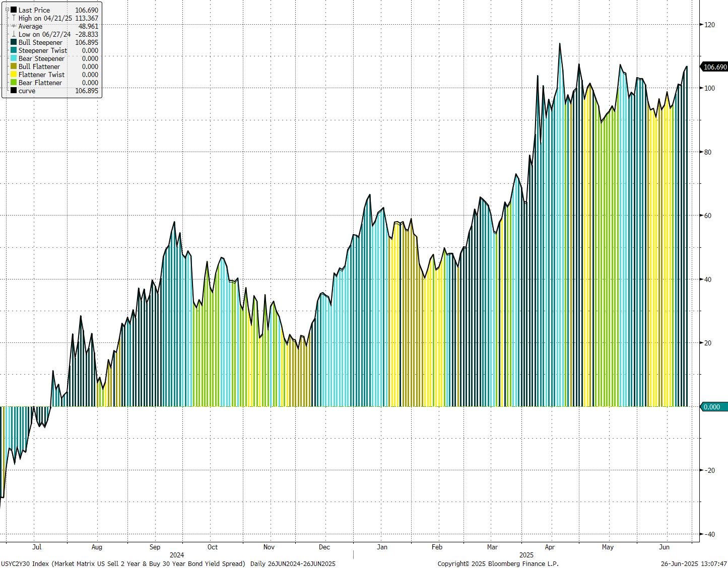The width and height of the screenshot is (728, 568).
Task: Click the Bloomberg Finance copyright text
Action: [498, 563]
